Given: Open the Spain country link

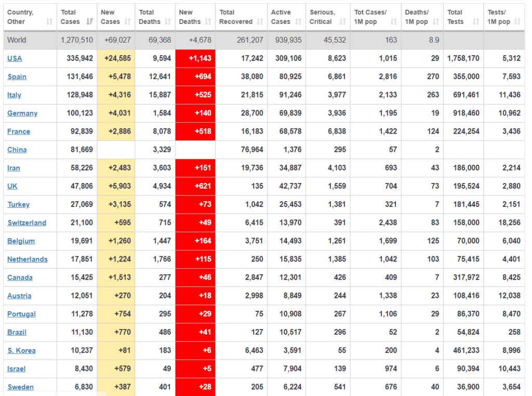Looking at the screenshot, I should pos(17,77).
